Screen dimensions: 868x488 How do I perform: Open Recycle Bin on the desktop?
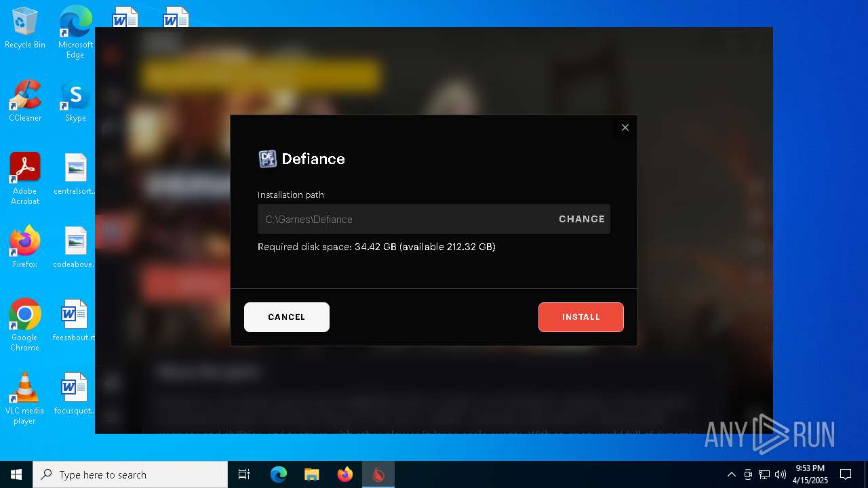[25, 28]
